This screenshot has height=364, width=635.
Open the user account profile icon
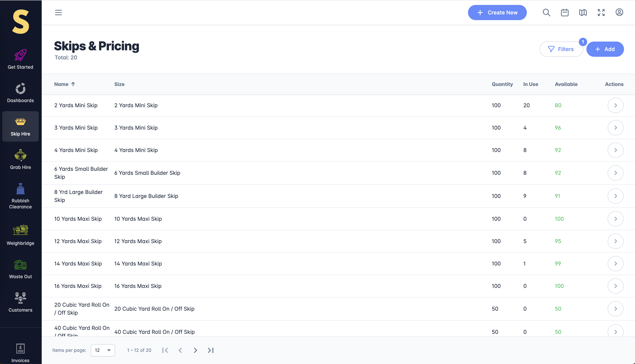tap(619, 13)
